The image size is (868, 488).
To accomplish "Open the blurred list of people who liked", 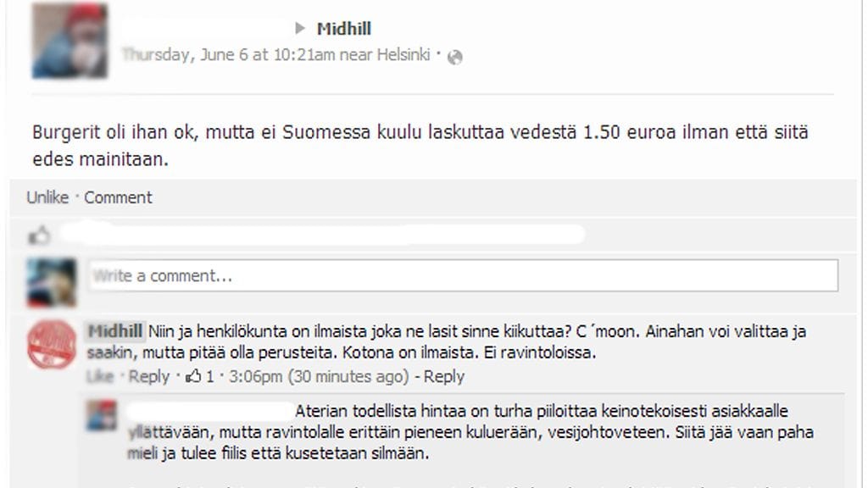I will tap(322, 234).
